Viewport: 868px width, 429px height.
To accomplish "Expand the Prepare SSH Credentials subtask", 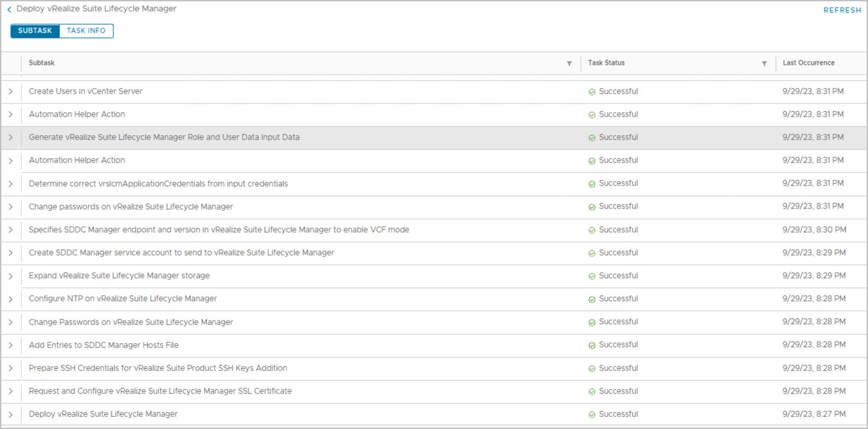I will point(11,368).
